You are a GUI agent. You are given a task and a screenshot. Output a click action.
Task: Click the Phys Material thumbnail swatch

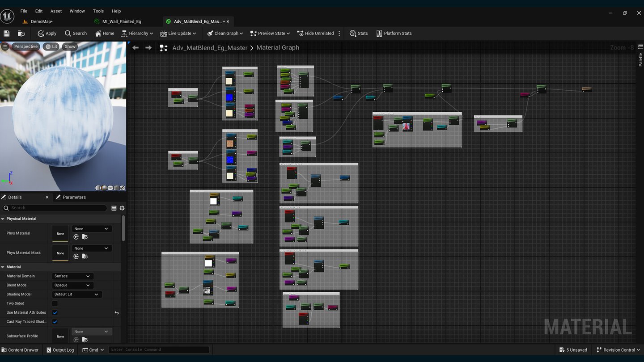point(60,233)
